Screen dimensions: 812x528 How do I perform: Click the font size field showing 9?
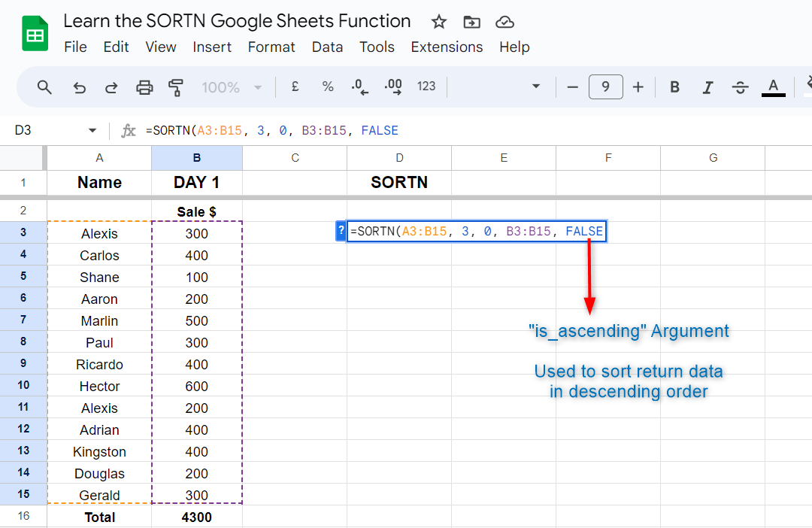tap(605, 86)
